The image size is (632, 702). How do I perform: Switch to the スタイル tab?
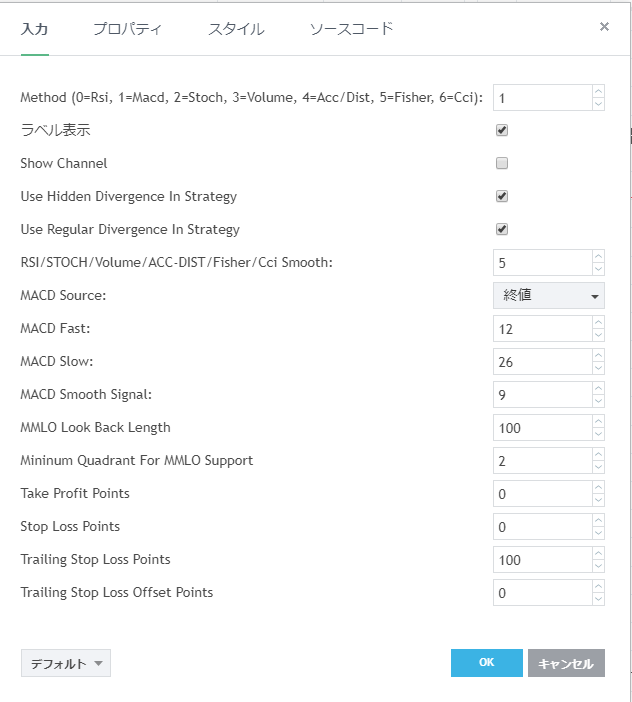tap(236, 29)
